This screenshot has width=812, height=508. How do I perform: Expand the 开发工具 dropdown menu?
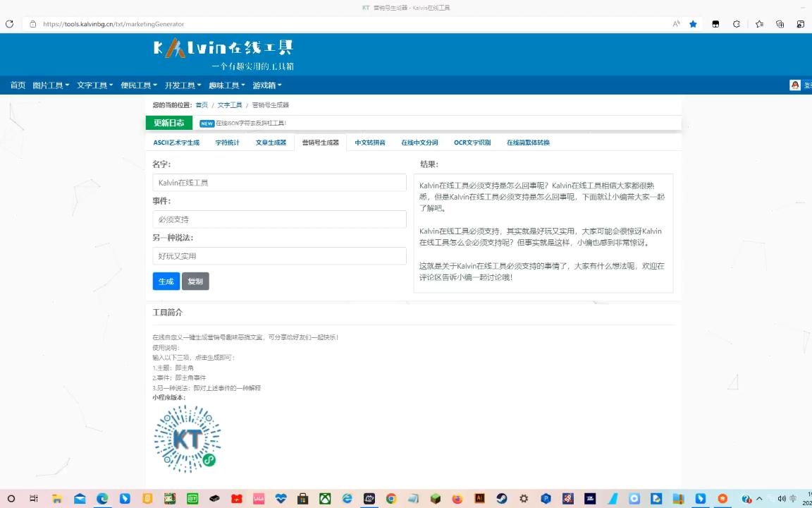pos(183,85)
